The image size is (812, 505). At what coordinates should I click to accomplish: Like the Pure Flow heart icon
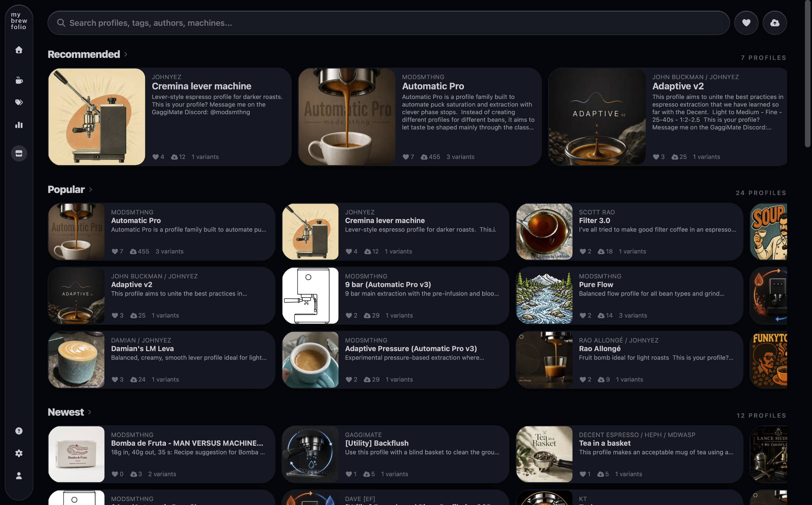[x=583, y=316]
